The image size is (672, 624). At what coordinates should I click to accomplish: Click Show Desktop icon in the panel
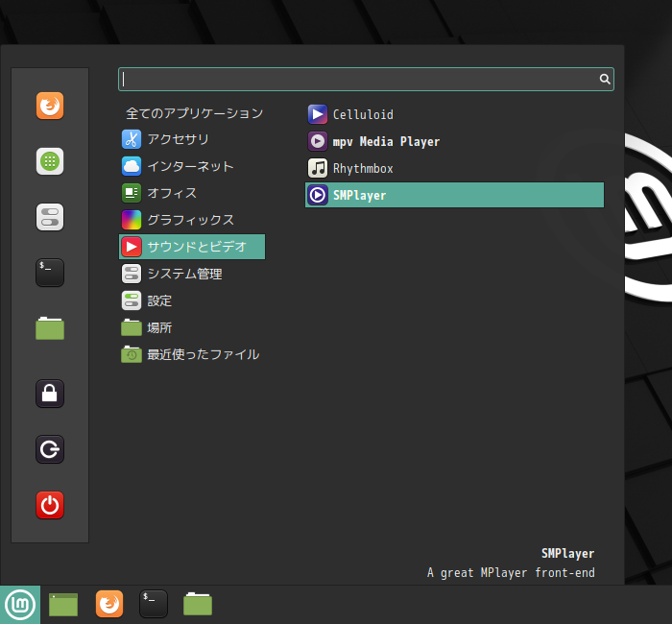coord(63,605)
